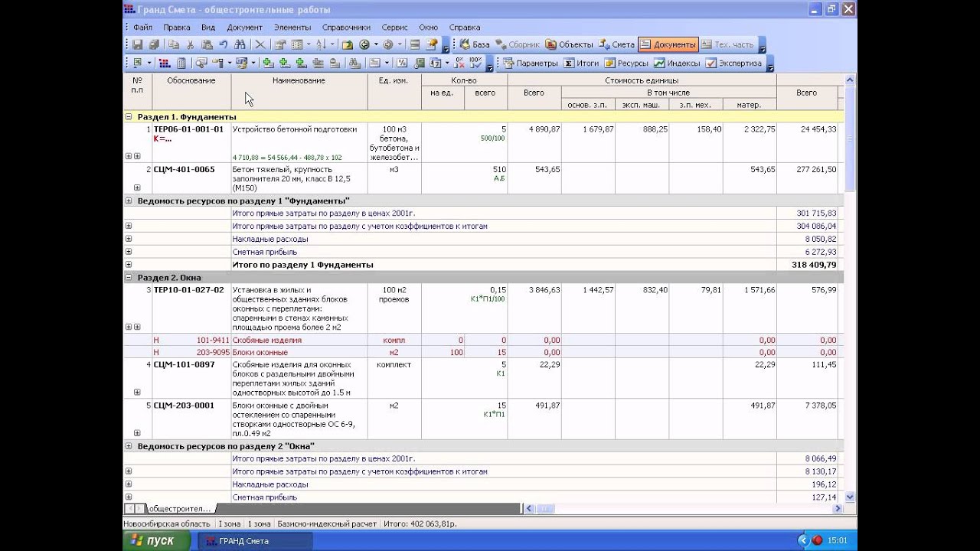The height and width of the screenshot is (551, 980).
Task: Click the Excel export icon
Action: 138,64
